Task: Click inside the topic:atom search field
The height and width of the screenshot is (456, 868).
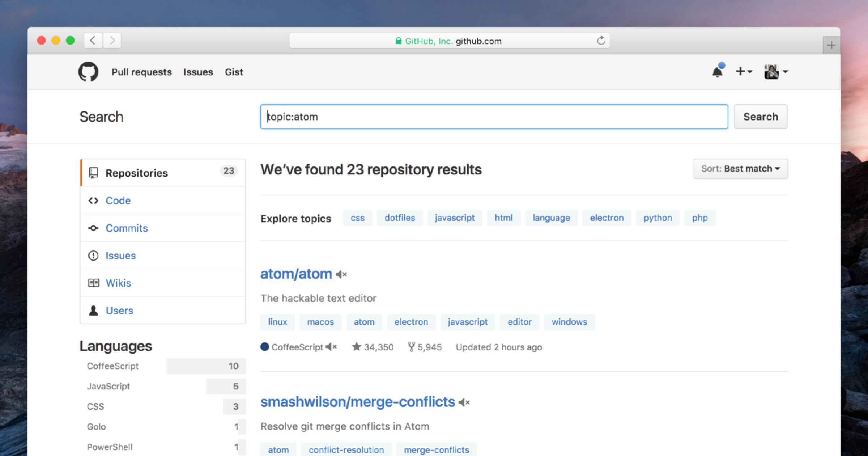Action: 494,117
